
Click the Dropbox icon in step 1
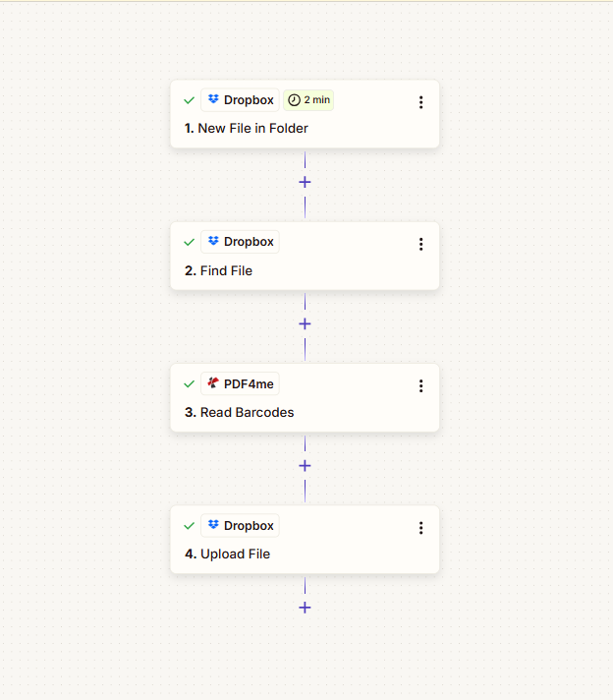(213, 100)
